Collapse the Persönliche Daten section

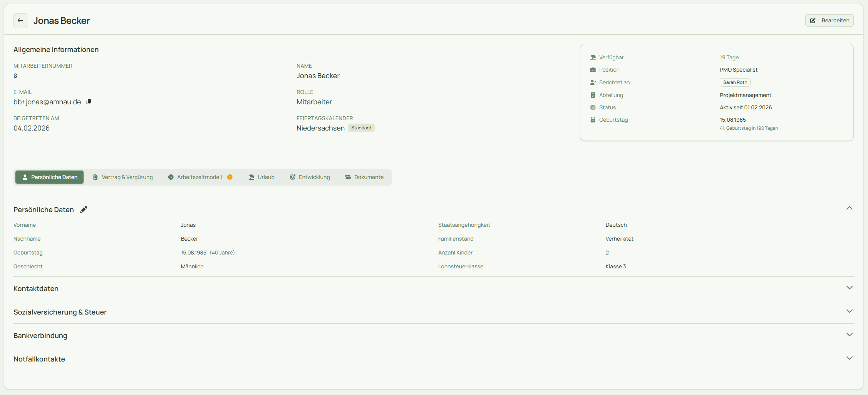(x=850, y=208)
